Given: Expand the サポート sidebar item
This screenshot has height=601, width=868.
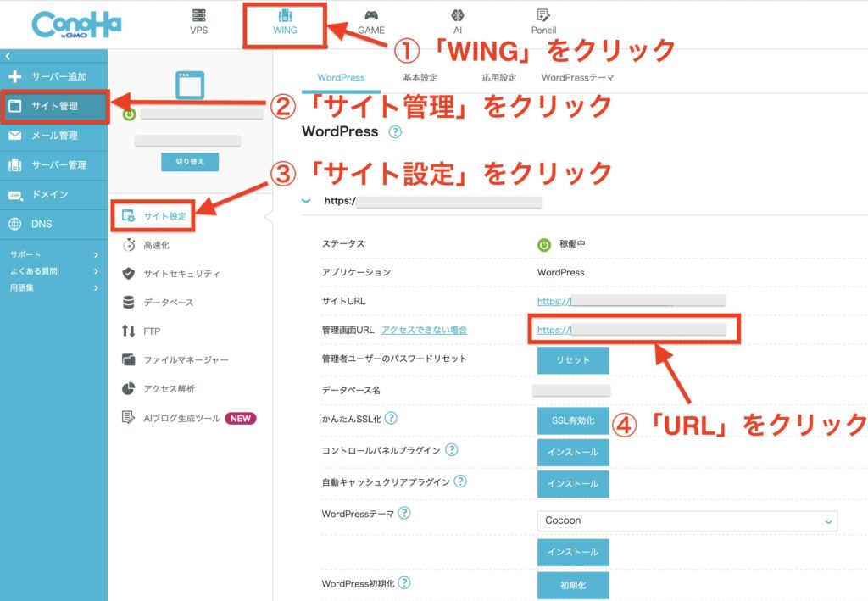Looking at the screenshot, I should 96,254.
